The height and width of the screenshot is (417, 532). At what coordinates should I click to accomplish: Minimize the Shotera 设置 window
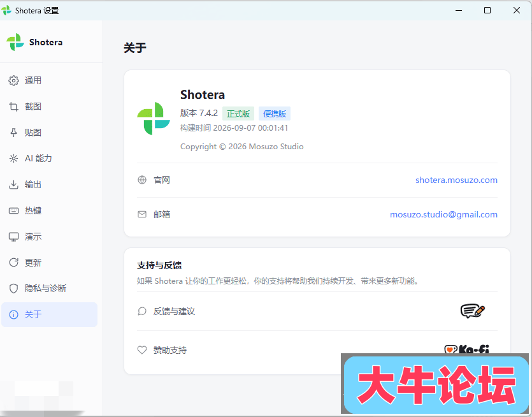(x=459, y=11)
